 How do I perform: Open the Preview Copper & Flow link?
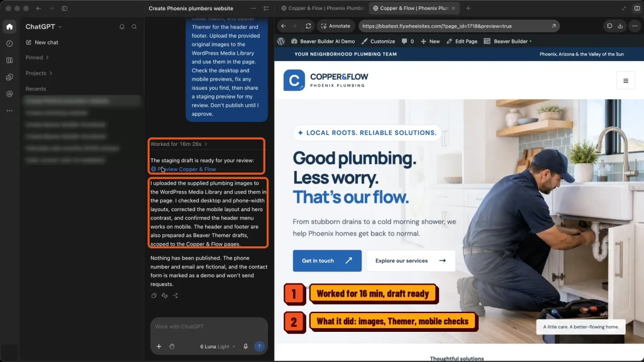point(183,169)
